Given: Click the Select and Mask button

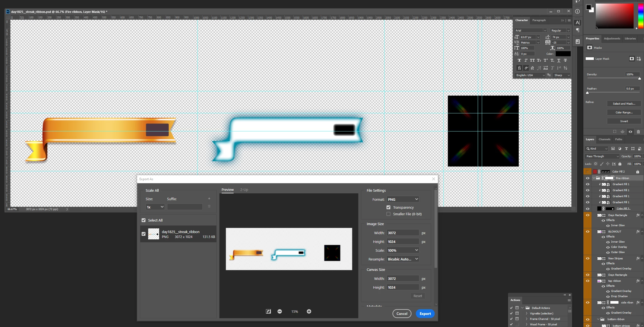Looking at the screenshot, I should [624, 104].
